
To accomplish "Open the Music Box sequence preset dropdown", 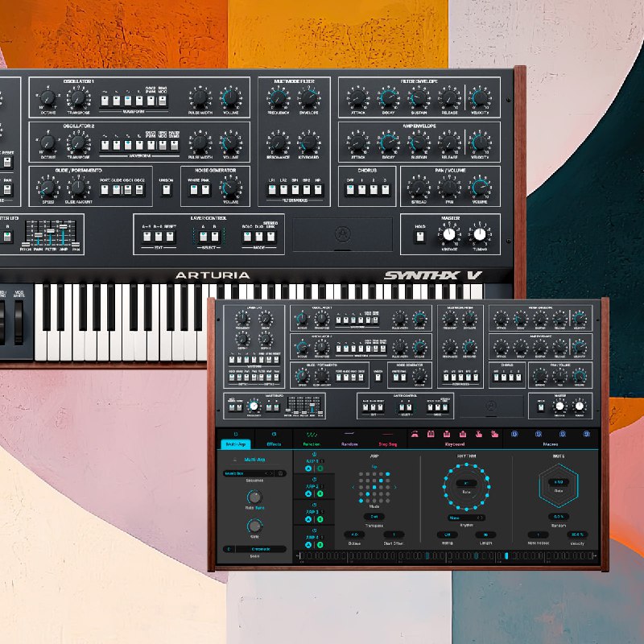I will 248,473.
